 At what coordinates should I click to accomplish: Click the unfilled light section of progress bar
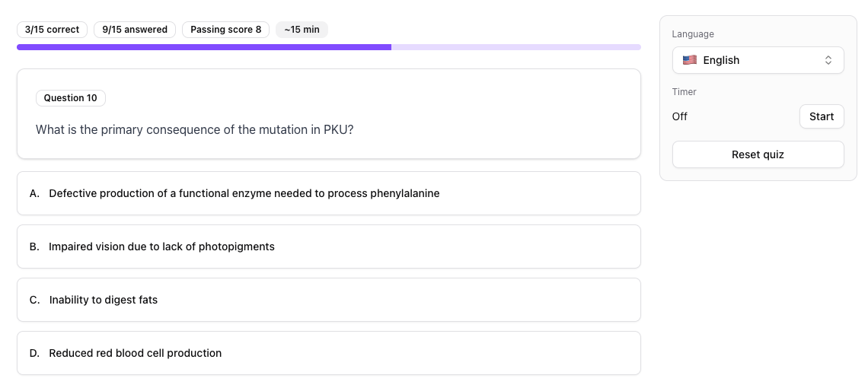pos(515,47)
